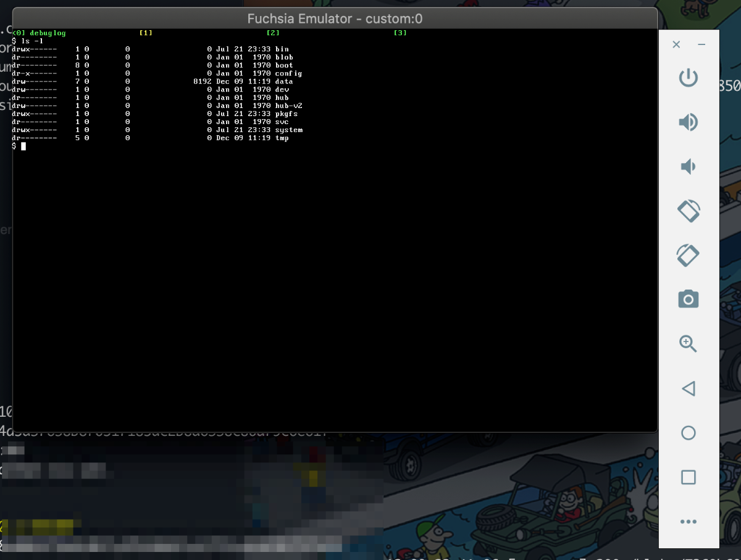Rotate the emulator left
Image resolution: width=741 pixels, height=560 pixels.
[x=688, y=211]
